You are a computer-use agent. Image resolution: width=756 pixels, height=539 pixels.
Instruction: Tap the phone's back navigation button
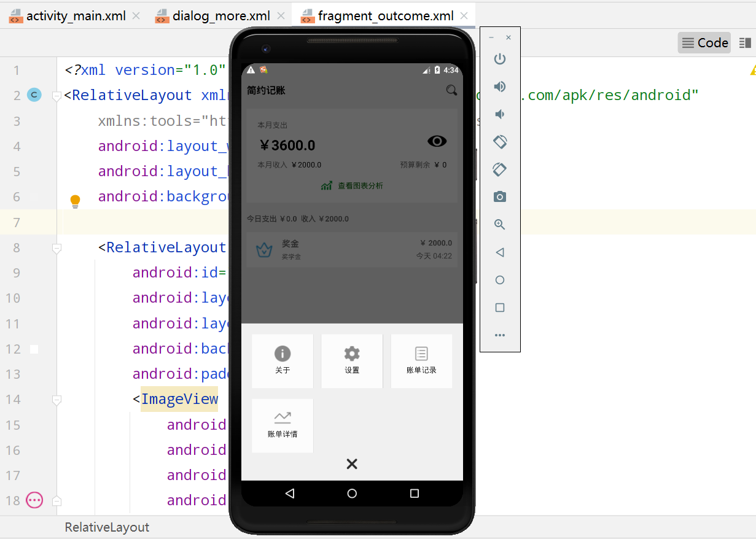[290, 494]
